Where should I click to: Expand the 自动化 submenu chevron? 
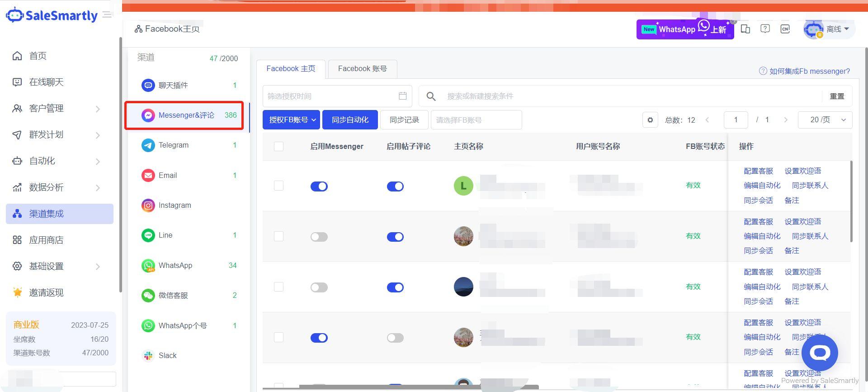(x=98, y=161)
